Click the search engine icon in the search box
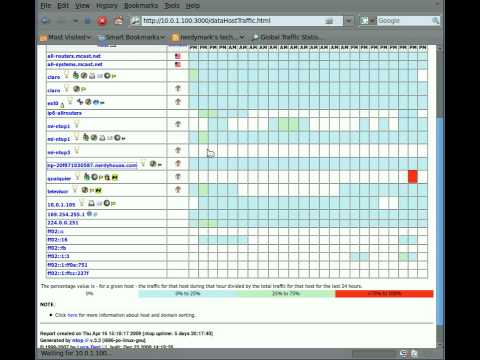The height and width of the screenshot is (360, 480). pyautogui.click(x=364, y=21)
